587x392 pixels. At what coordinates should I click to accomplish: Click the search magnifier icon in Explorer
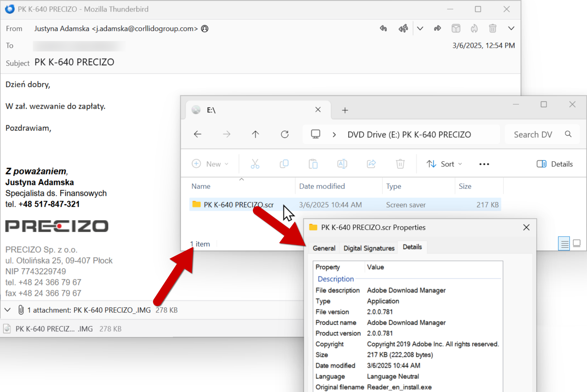(568, 134)
